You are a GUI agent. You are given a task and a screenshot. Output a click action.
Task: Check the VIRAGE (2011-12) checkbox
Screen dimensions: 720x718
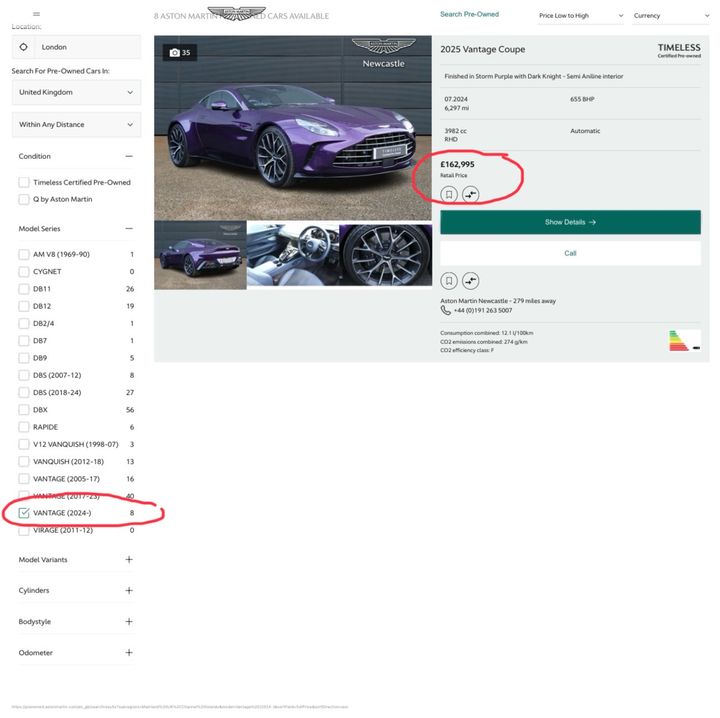pyautogui.click(x=24, y=530)
